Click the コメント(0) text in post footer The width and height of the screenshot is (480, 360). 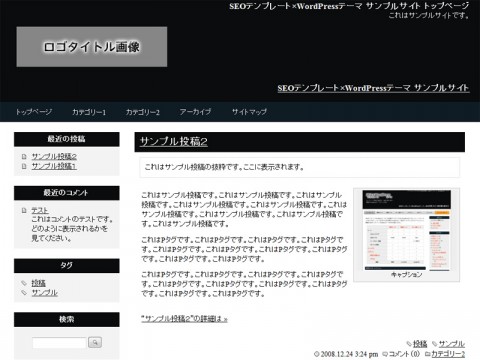pyautogui.click(x=405, y=354)
